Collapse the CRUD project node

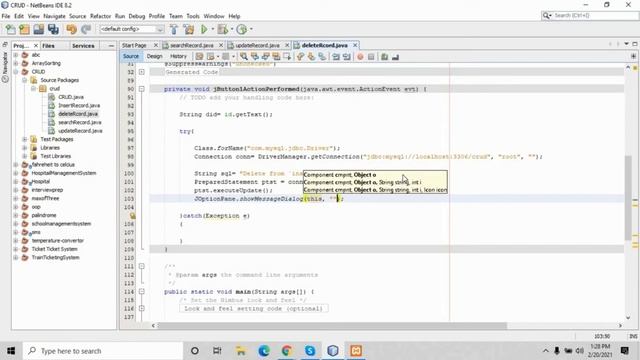point(16,72)
